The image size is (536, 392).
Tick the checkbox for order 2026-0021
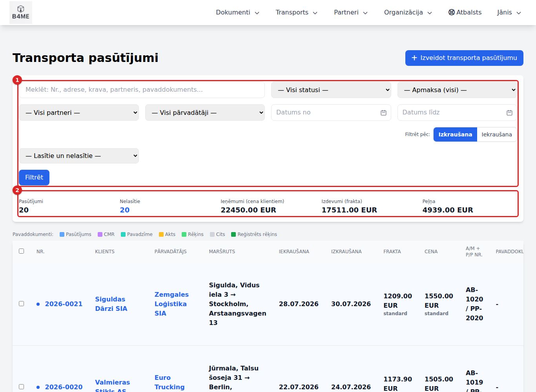tap(22, 304)
